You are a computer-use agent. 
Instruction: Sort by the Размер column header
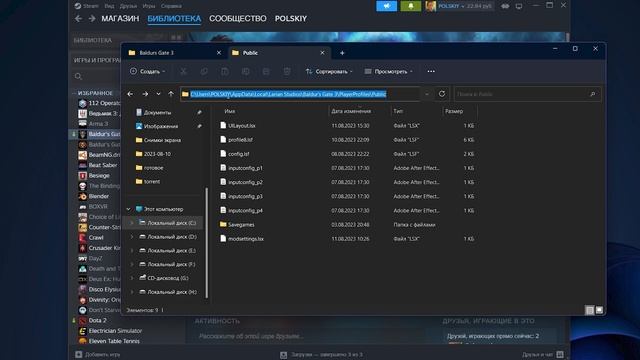tap(454, 111)
